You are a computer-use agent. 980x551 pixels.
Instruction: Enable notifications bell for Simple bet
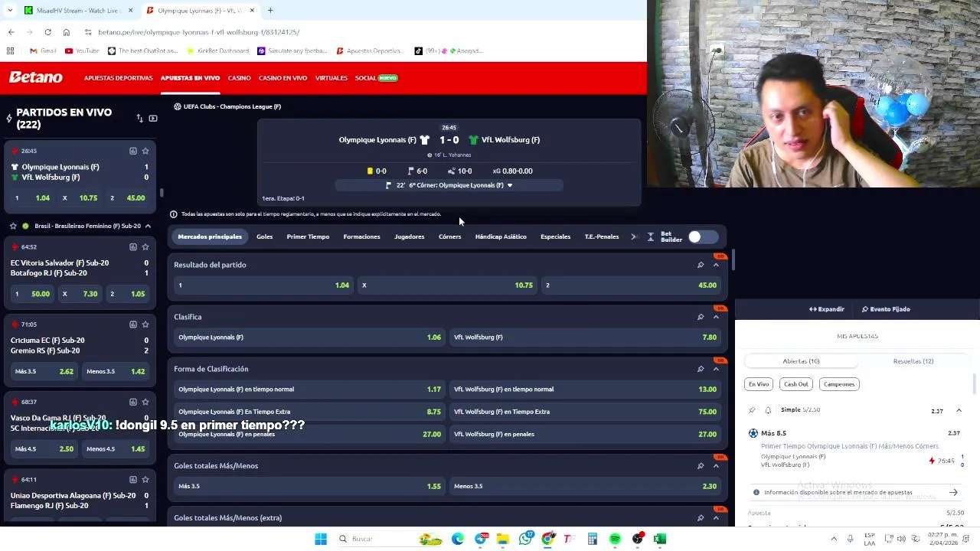(x=768, y=410)
